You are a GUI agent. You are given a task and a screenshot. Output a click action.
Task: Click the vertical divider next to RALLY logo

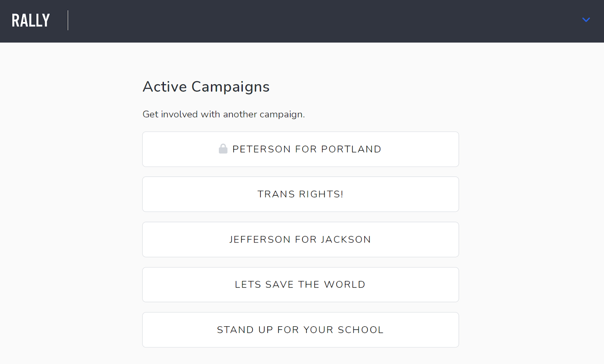coord(68,20)
